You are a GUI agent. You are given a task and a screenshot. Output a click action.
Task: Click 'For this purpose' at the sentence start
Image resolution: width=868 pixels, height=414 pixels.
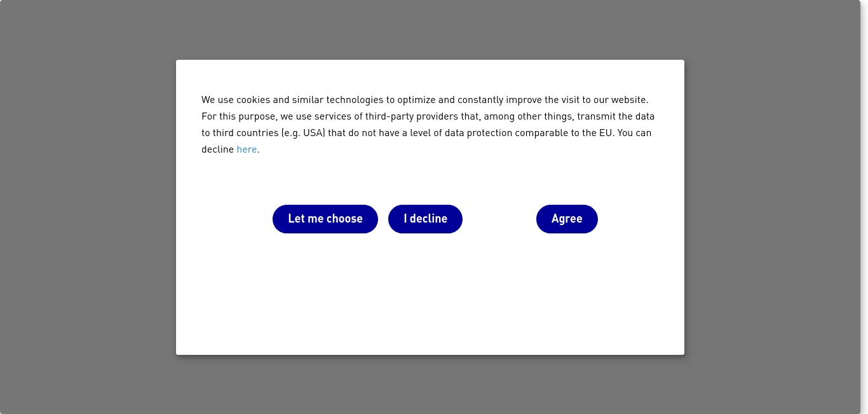(x=238, y=116)
